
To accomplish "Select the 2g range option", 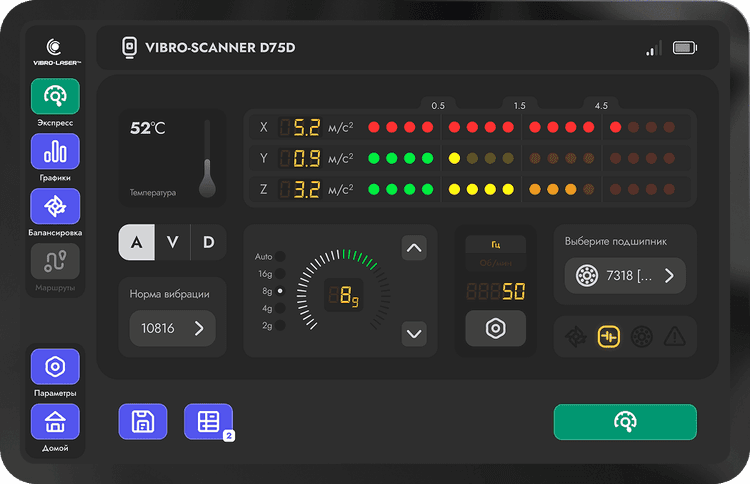I will tap(280, 325).
